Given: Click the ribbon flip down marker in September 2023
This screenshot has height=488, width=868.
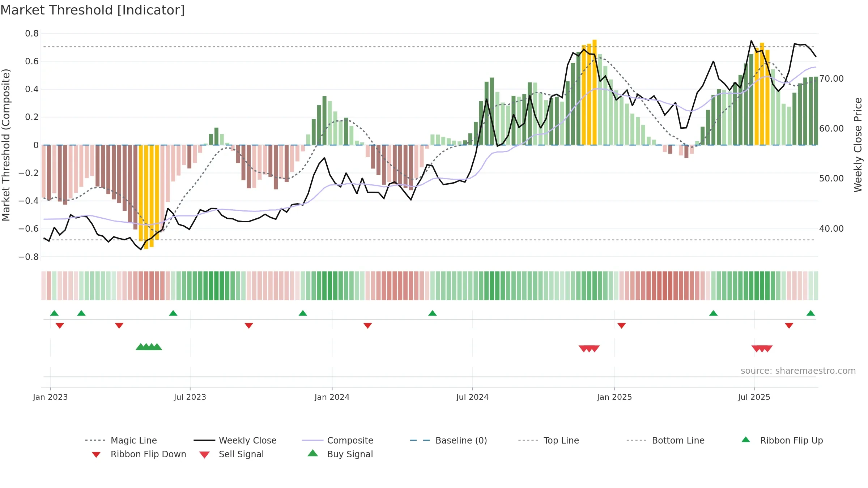Looking at the screenshot, I should 249,326.
